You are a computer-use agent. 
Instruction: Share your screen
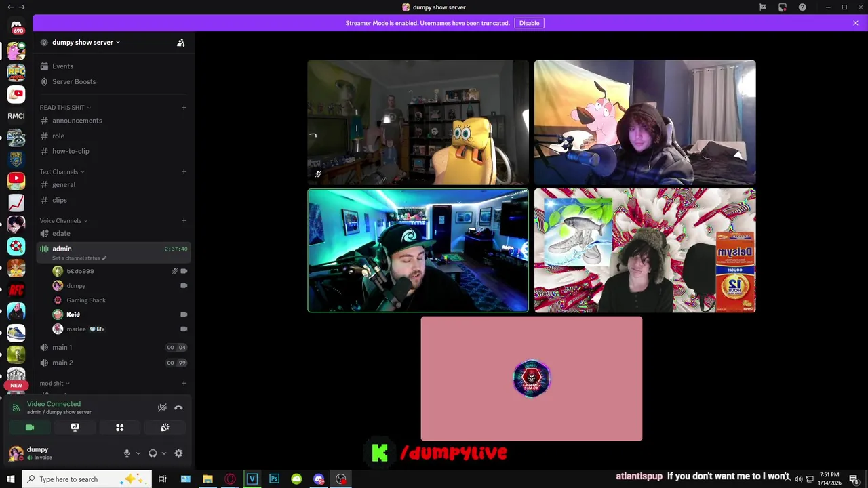coord(75,427)
